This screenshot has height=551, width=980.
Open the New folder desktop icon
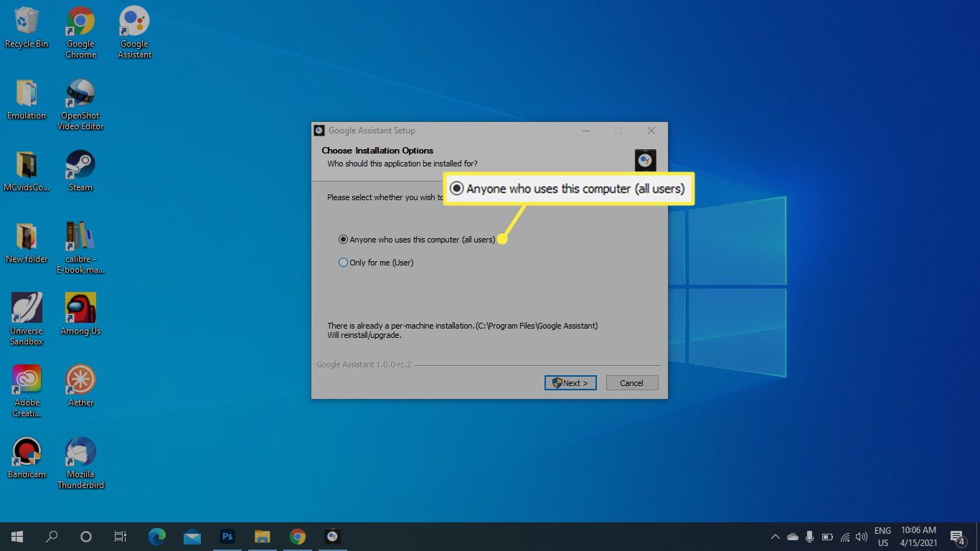point(27,242)
